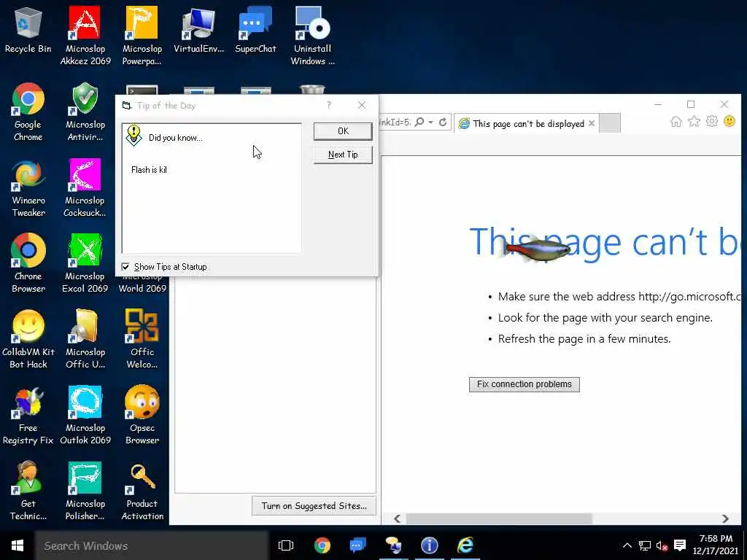747x560 pixels.
Task: Click the network tray icon
Action: (645, 545)
